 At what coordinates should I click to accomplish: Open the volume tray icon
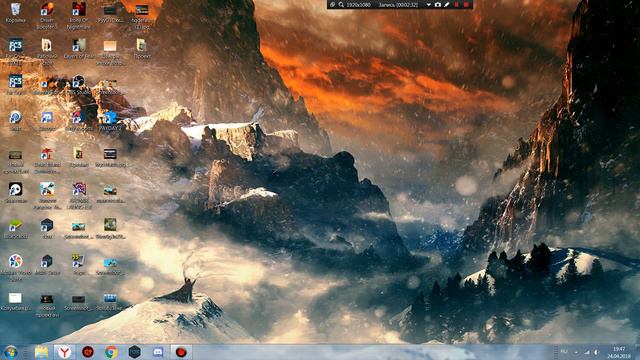(596, 352)
